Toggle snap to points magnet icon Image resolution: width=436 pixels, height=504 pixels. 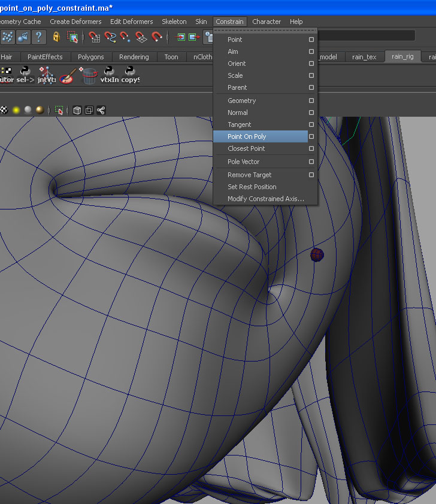125,37
